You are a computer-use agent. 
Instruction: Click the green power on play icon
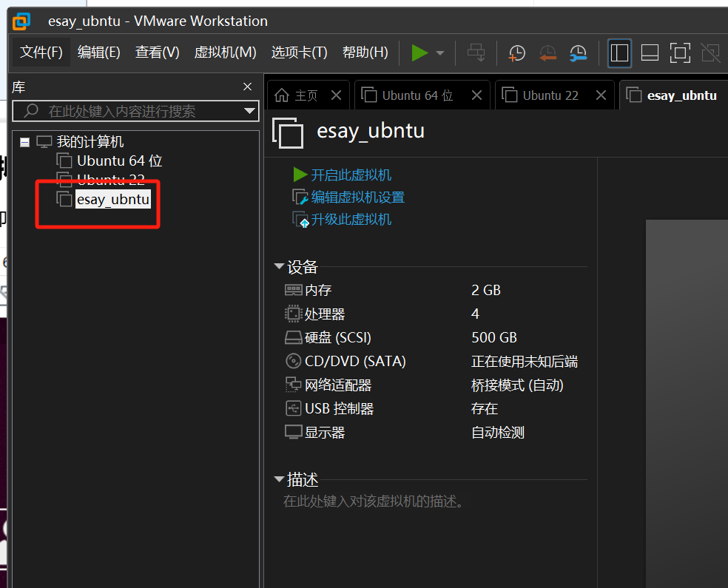(x=419, y=53)
